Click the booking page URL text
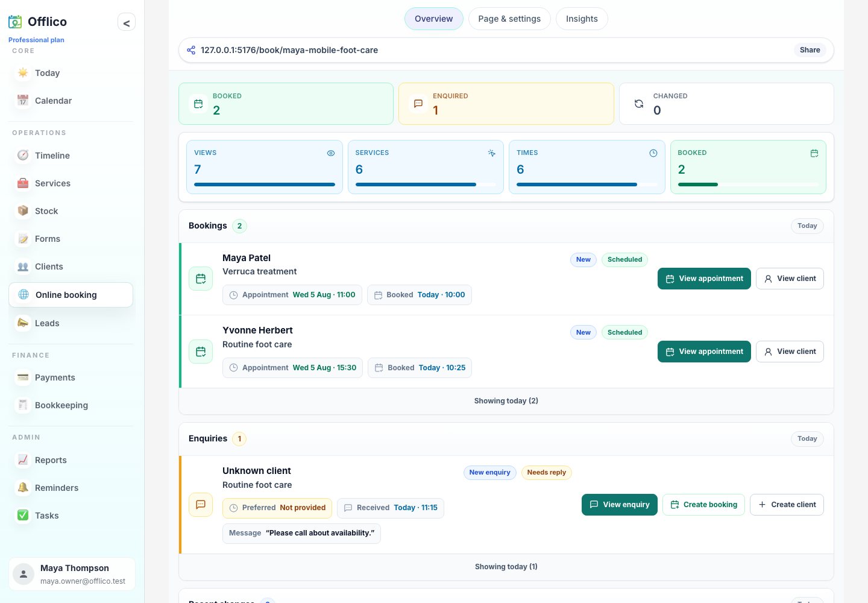This screenshot has height=603, width=868. coord(289,50)
